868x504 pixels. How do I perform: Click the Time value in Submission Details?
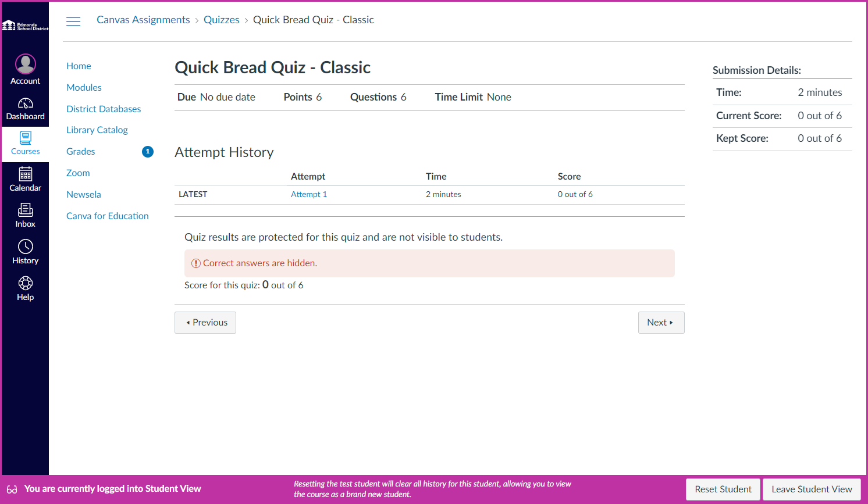(820, 92)
